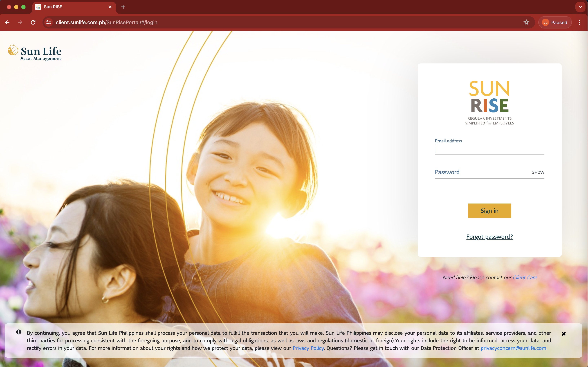Bookmark this page with the star icon
The width and height of the screenshot is (588, 367).
(x=526, y=22)
